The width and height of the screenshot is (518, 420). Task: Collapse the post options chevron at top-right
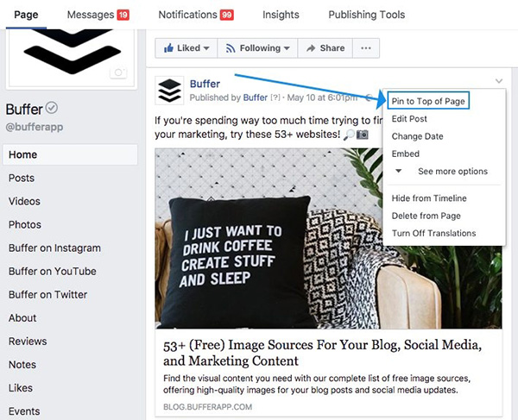pos(498,82)
